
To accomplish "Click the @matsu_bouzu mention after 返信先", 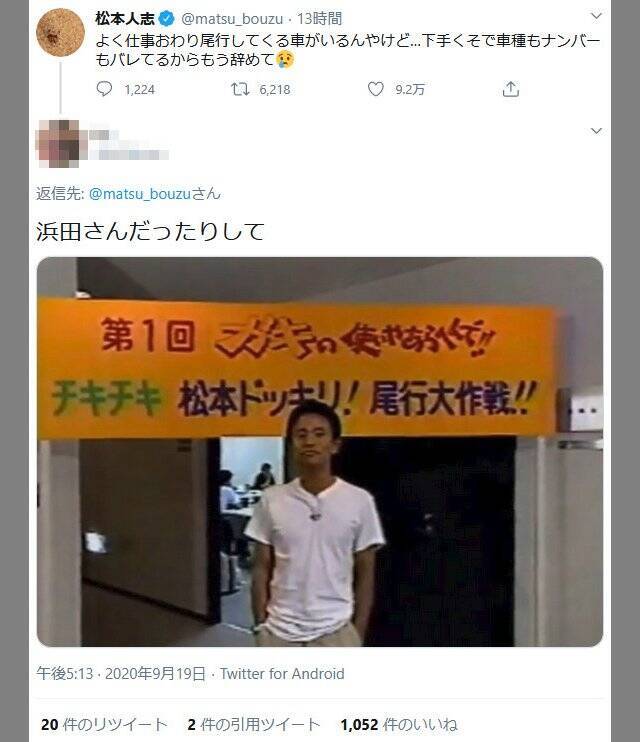I will coord(140,194).
